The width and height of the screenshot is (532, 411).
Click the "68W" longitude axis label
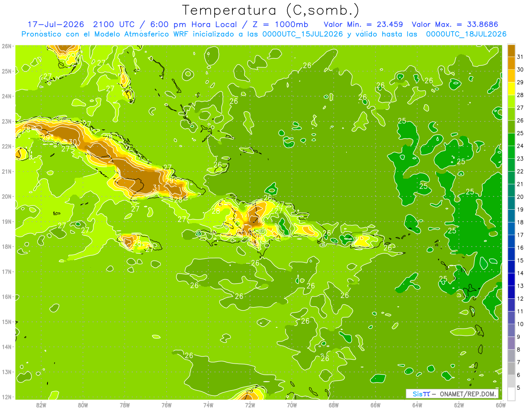[334, 405]
